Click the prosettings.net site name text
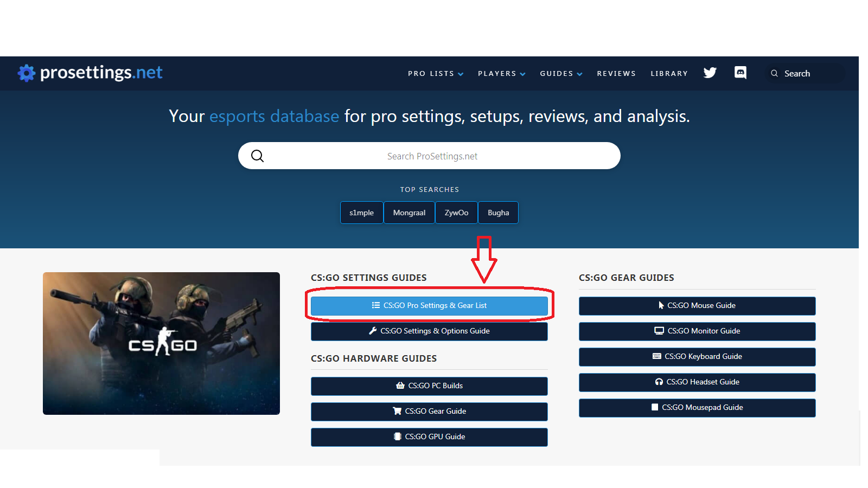This screenshot has width=868, height=488. pyautogui.click(x=101, y=73)
